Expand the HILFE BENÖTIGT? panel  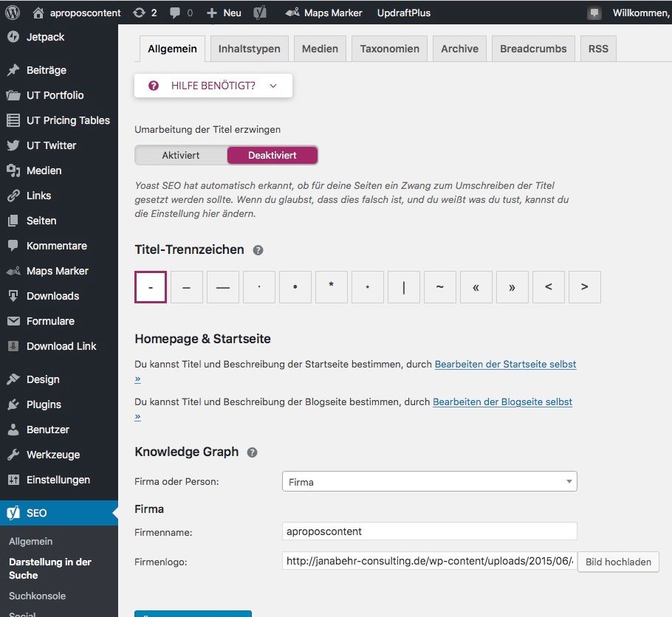click(x=213, y=86)
